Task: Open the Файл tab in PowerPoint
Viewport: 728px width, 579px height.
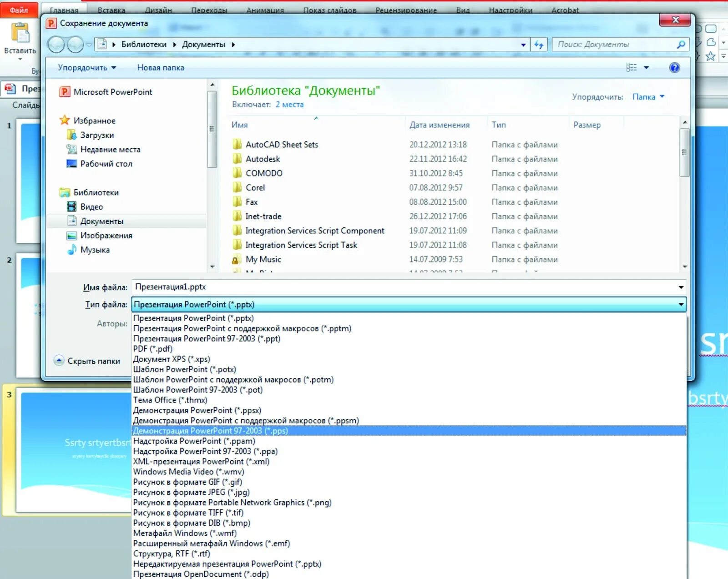Action: [19, 10]
